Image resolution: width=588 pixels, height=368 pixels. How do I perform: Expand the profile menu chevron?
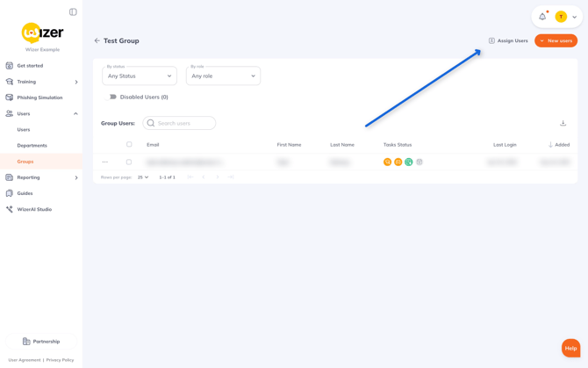[x=575, y=17]
